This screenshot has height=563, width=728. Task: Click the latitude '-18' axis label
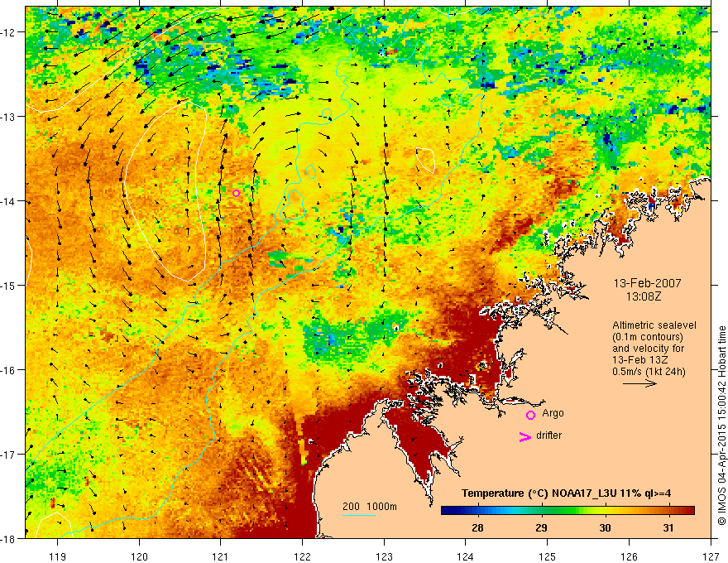[8, 538]
